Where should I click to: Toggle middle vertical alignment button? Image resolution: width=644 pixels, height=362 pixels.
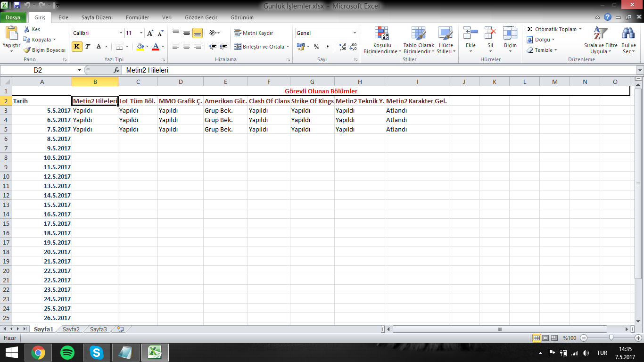187,33
